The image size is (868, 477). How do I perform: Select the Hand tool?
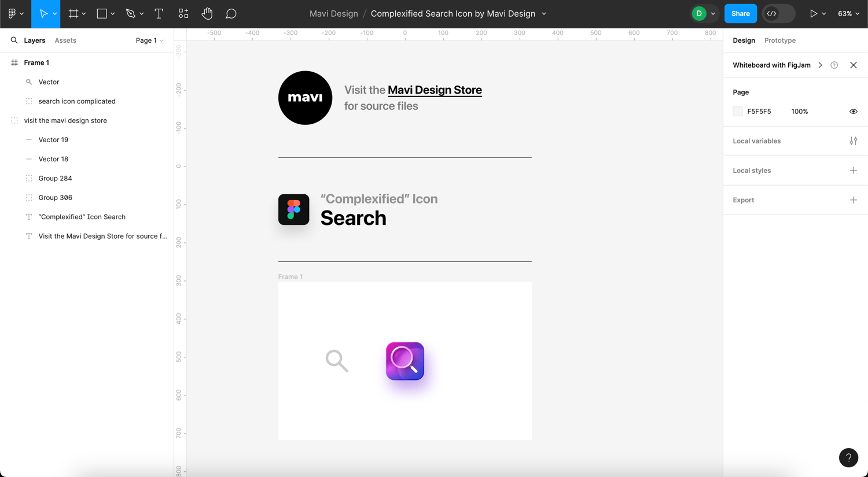point(207,13)
